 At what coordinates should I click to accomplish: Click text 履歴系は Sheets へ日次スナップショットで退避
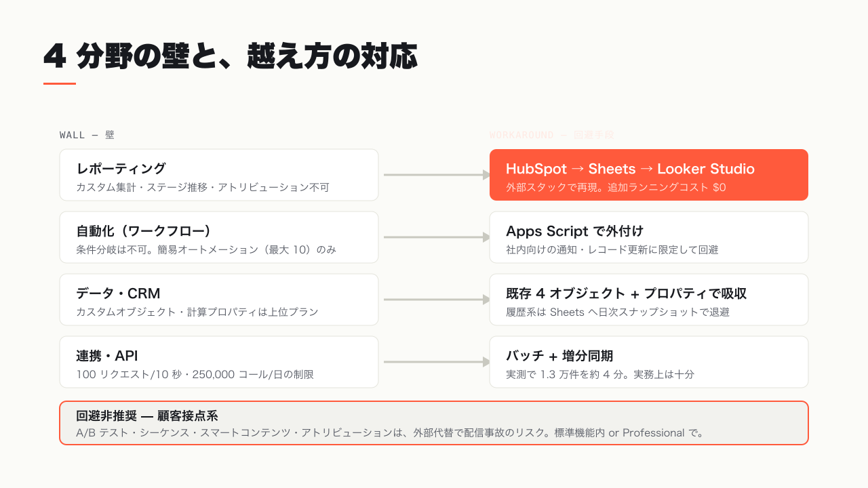618,312
